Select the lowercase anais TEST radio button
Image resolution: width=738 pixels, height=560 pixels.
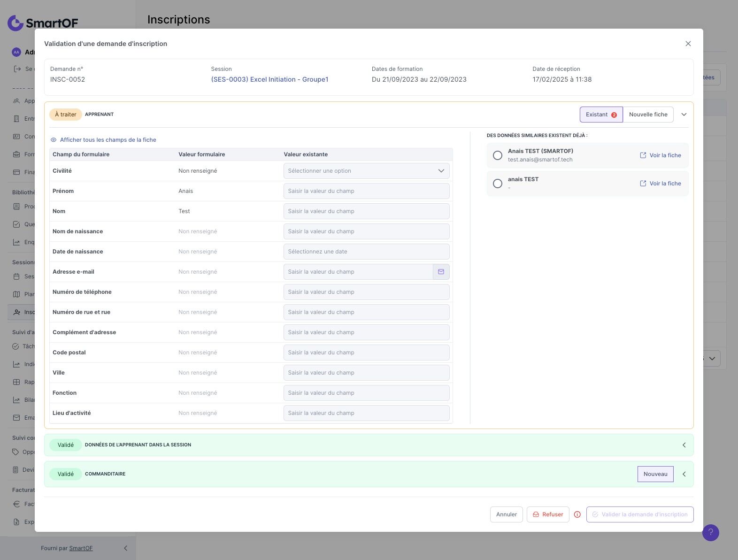click(x=498, y=184)
